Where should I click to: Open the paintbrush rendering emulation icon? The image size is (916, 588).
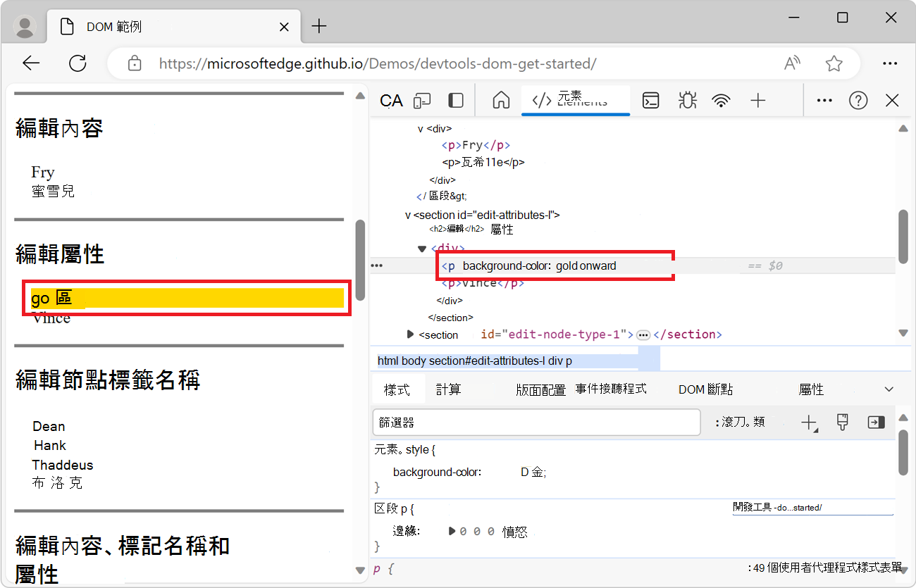(x=842, y=423)
